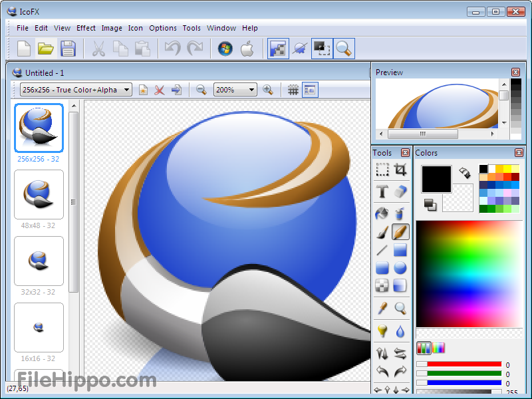Toggle the transparent background view

(x=310, y=89)
